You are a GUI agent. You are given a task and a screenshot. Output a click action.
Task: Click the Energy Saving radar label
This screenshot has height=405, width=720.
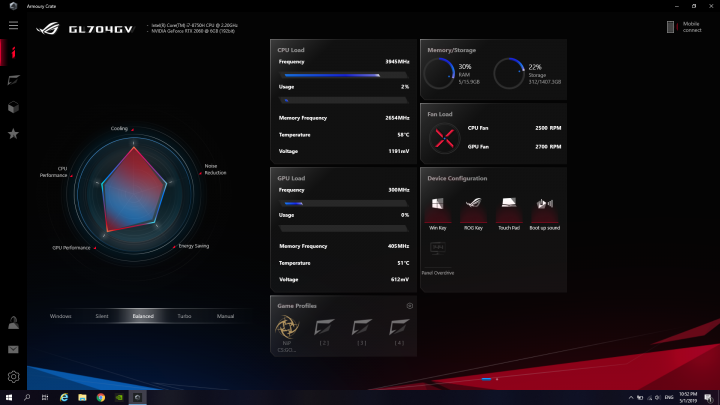[194, 246]
